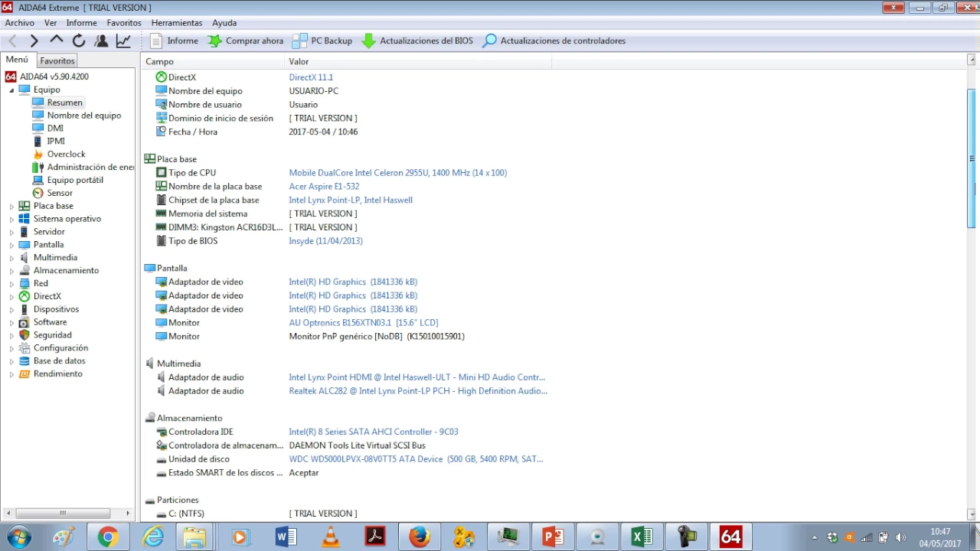This screenshot has height=551, width=980.
Task: Select Overclock in the tree
Action: (67, 155)
